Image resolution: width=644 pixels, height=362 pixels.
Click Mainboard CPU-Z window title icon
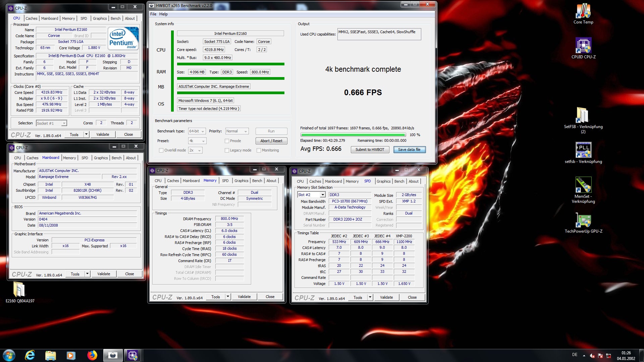(12, 147)
